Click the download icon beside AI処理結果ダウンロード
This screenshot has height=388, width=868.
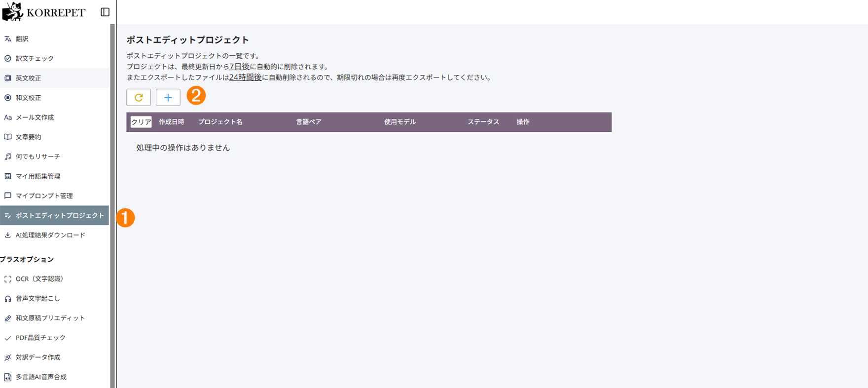tap(8, 235)
